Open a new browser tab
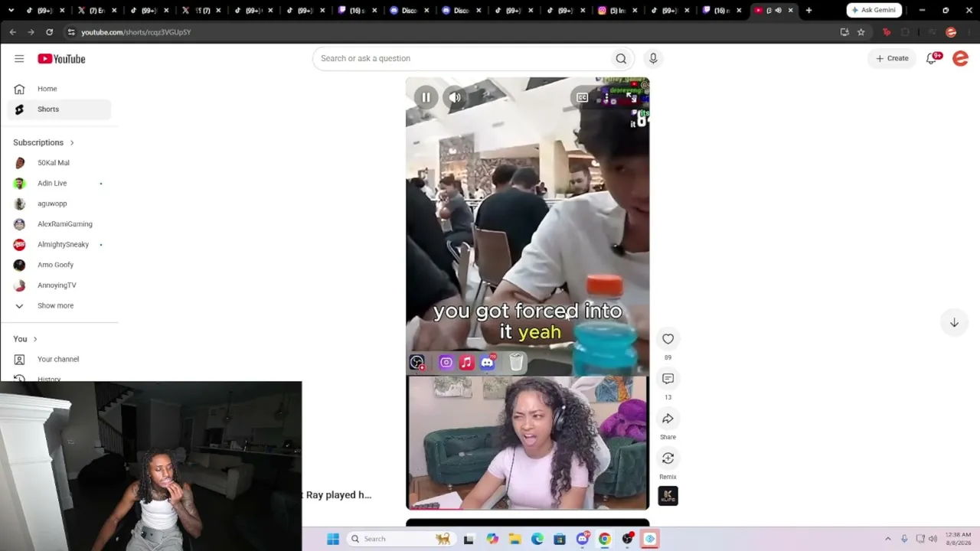Image resolution: width=980 pixels, height=551 pixels. click(x=808, y=11)
